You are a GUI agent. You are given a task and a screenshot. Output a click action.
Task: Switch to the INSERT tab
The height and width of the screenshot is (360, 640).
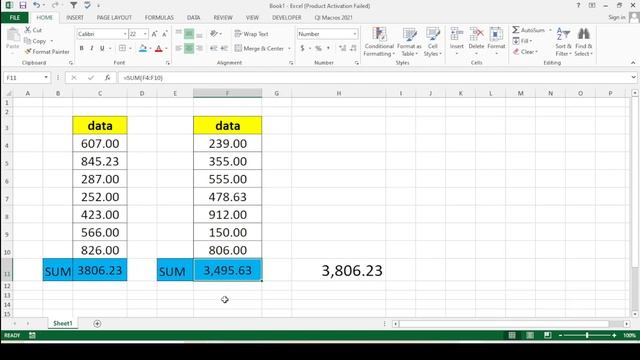75,18
